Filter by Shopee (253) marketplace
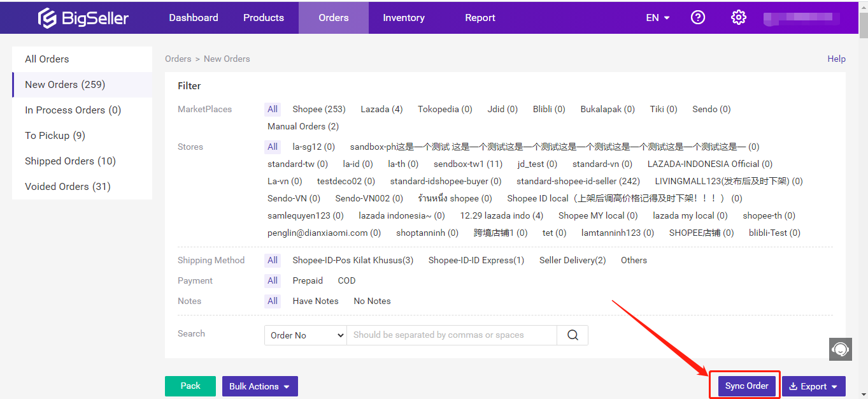868x399 pixels. [319, 110]
